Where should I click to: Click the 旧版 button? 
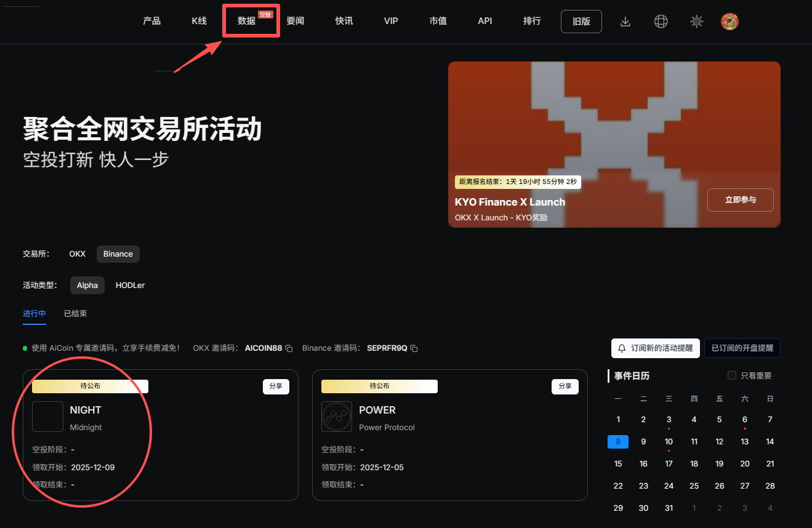pyautogui.click(x=581, y=22)
